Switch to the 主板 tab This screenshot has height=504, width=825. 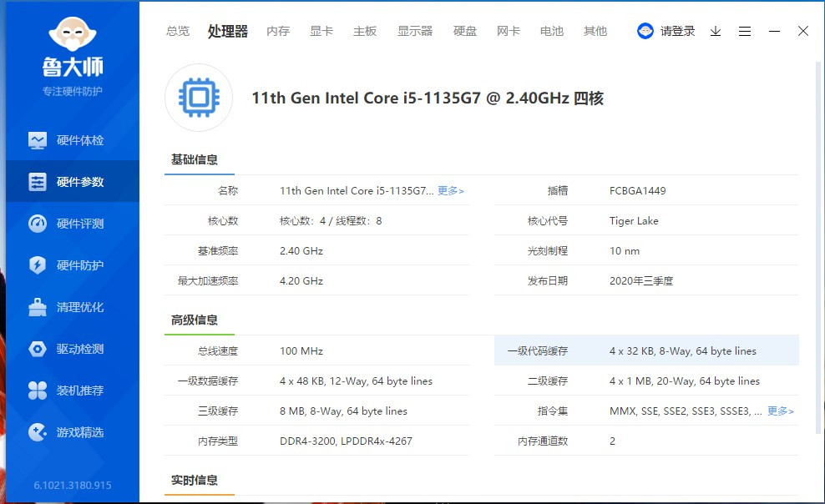pos(365,31)
